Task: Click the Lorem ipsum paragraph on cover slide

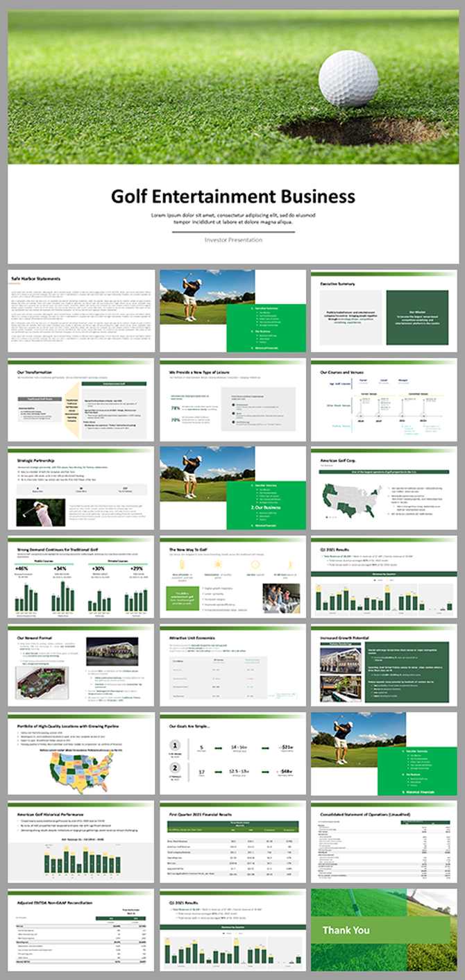Action: (x=233, y=219)
